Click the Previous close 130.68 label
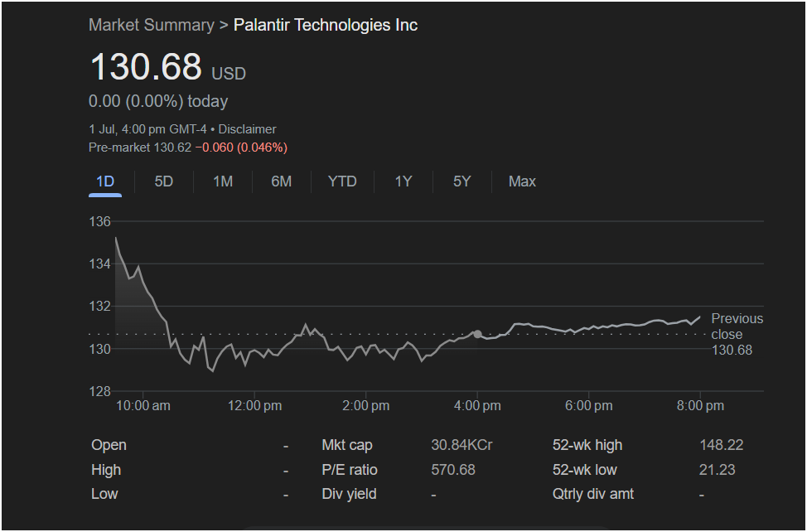Screen dimensions: 807x532 point(737,335)
